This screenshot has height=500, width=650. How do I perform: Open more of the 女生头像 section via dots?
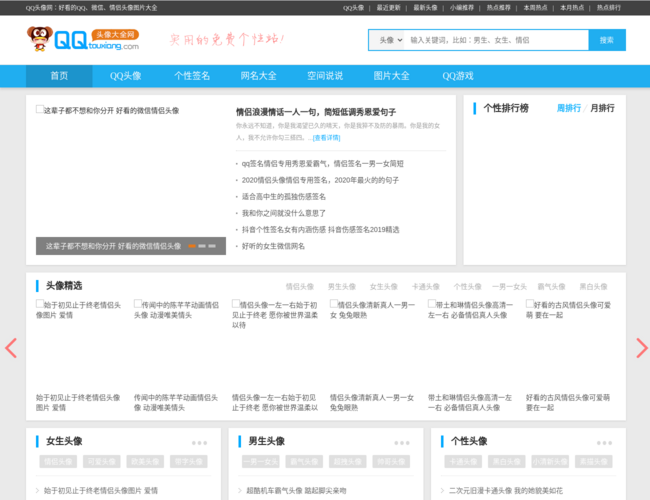199,443
